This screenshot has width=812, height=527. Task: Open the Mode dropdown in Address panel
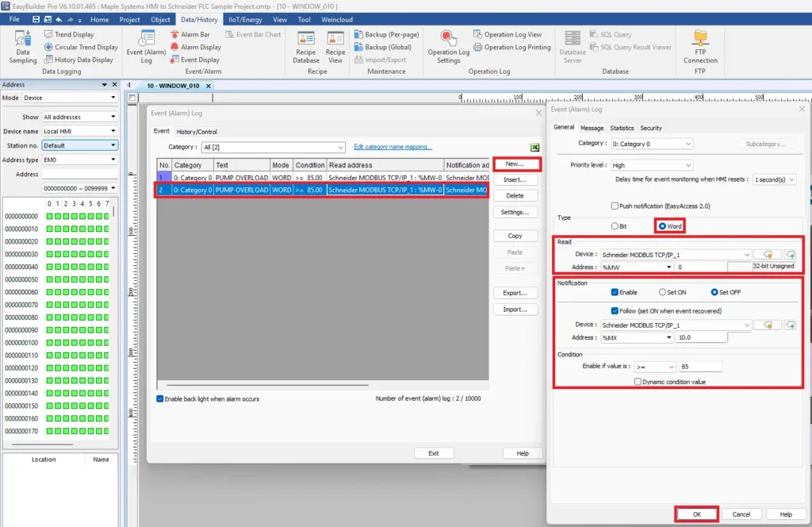tap(70, 98)
